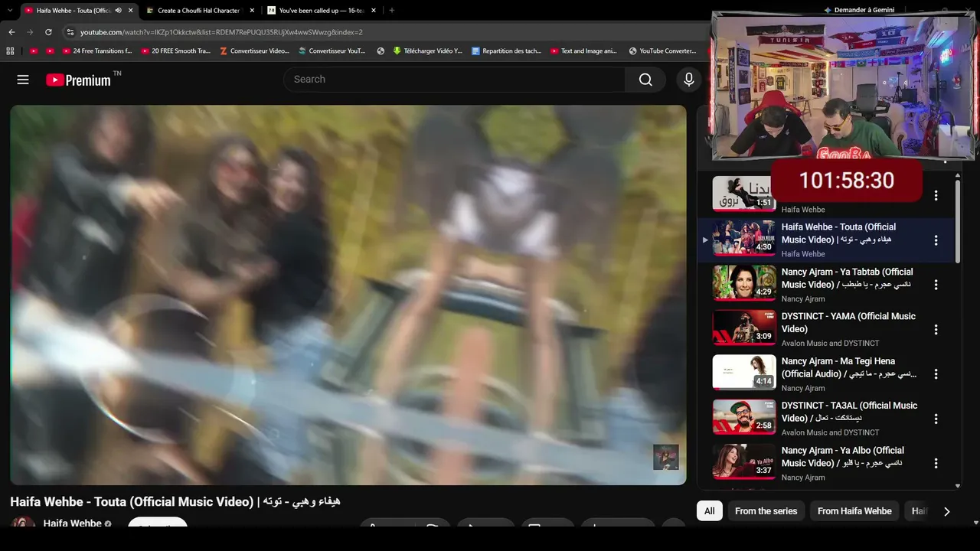Play the Nancy Ajram Ya Albo thumbnail
Screen dimensions: 980x551
[x=744, y=462]
